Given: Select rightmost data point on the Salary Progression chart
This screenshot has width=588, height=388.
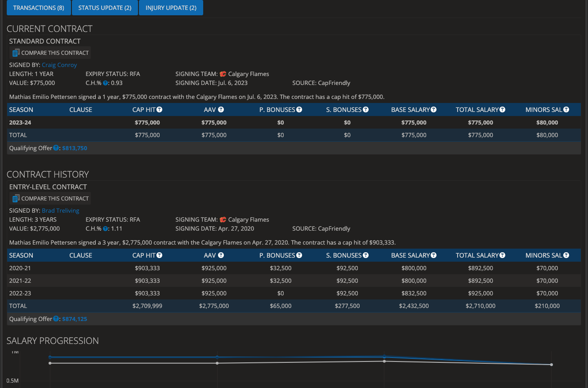Looking at the screenshot, I should (x=551, y=365).
